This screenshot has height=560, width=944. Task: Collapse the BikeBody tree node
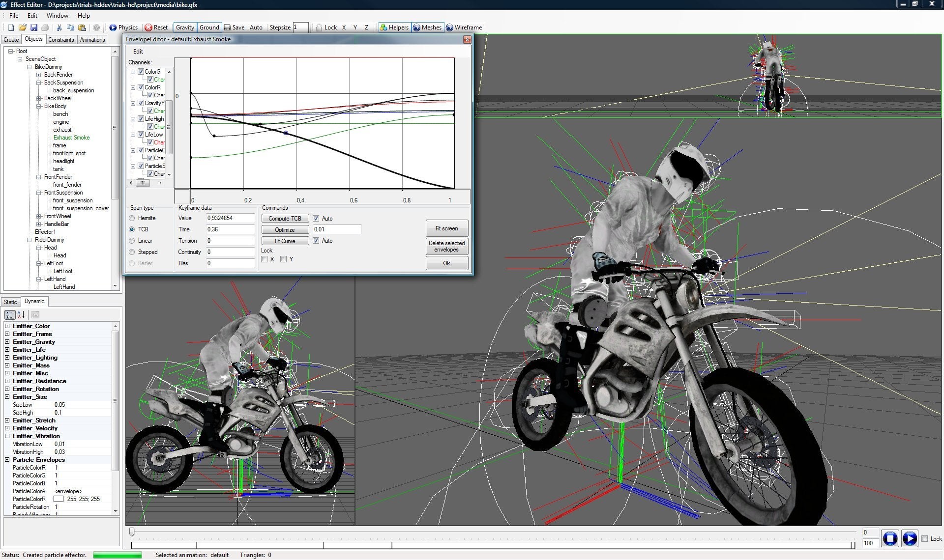39,106
